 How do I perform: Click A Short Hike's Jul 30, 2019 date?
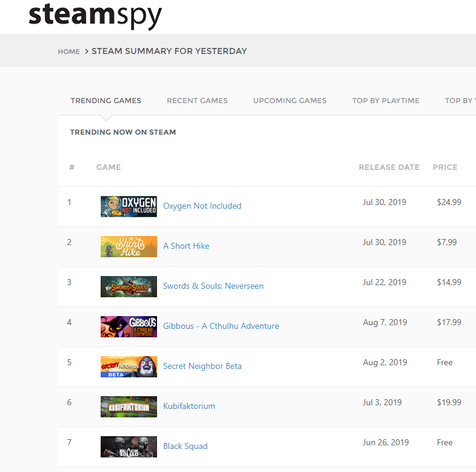[x=384, y=243]
